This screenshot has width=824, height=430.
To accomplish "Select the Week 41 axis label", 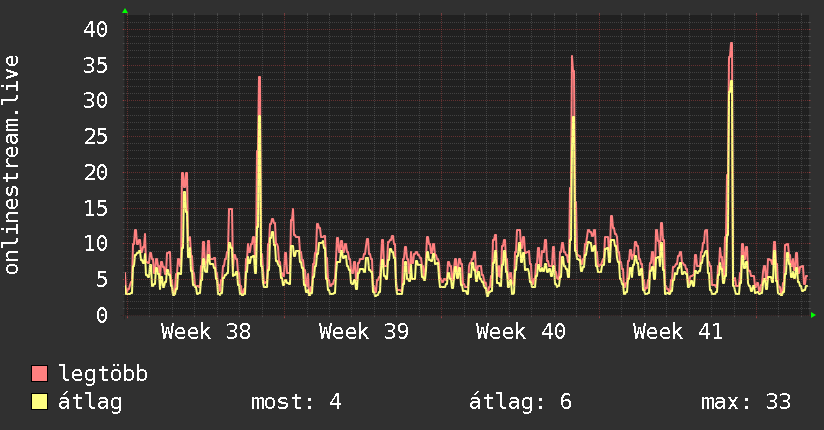I will [678, 332].
